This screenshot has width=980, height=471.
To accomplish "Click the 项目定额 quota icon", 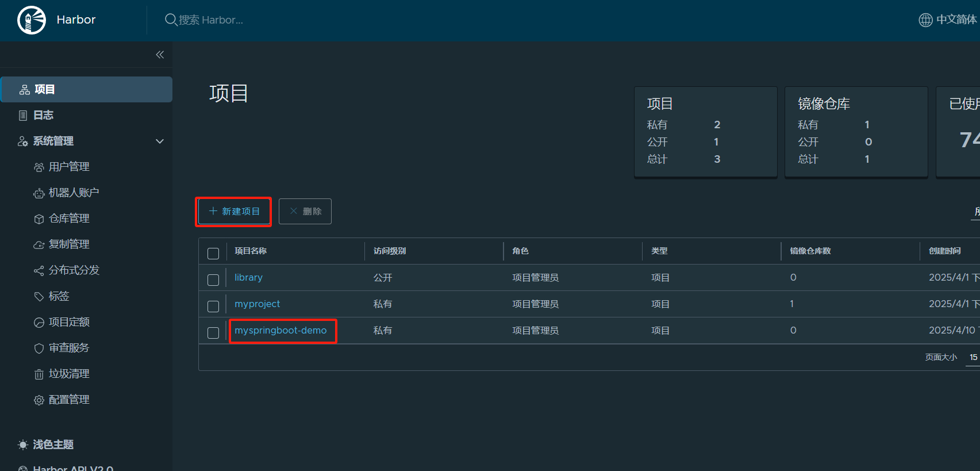I will (39, 323).
